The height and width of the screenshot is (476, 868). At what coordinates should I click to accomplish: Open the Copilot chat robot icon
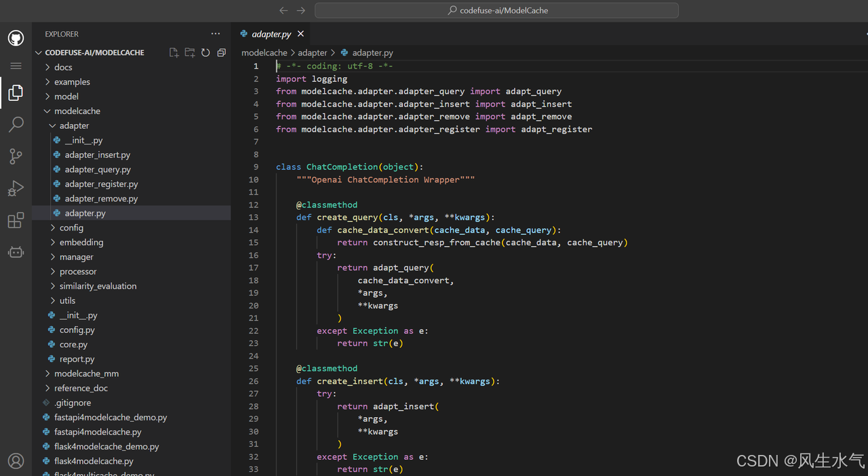click(16, 252)
